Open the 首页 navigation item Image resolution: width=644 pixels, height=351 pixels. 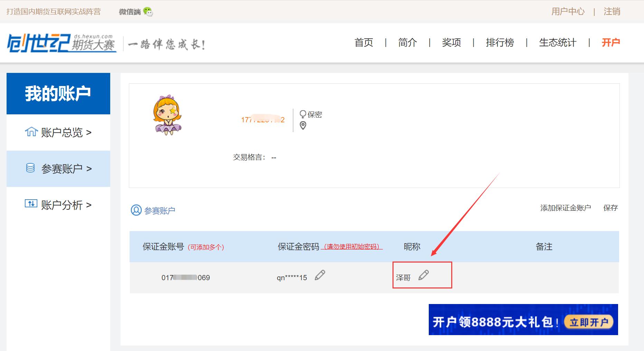point(363,43)
